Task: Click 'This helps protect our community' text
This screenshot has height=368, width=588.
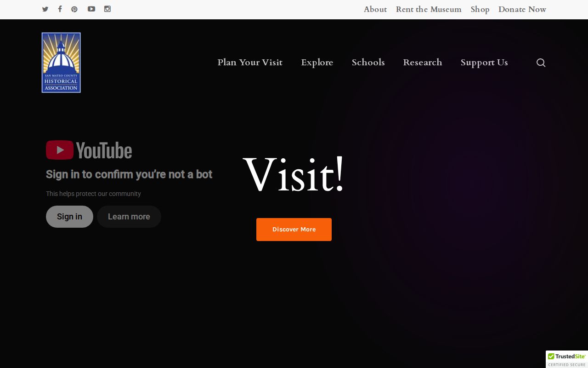Action: (x=93, y=194)
